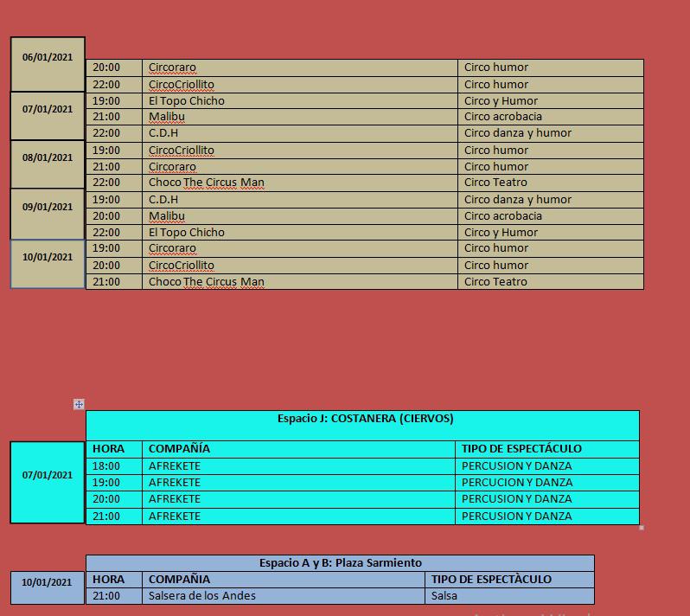Click the C.D.H cell in the 22:00 row

click(x=163, y=132)
